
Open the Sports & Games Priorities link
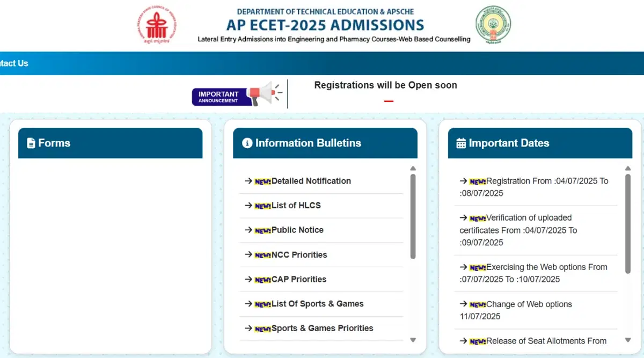[x=323, y=328]
